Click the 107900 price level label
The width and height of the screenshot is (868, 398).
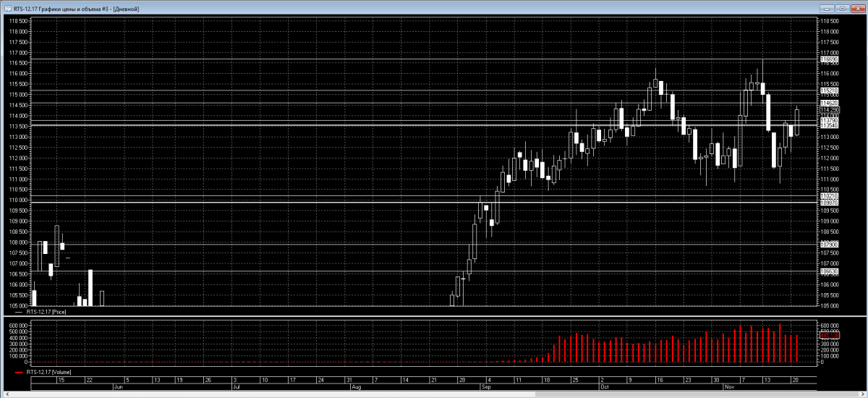(x=829, y=245)
